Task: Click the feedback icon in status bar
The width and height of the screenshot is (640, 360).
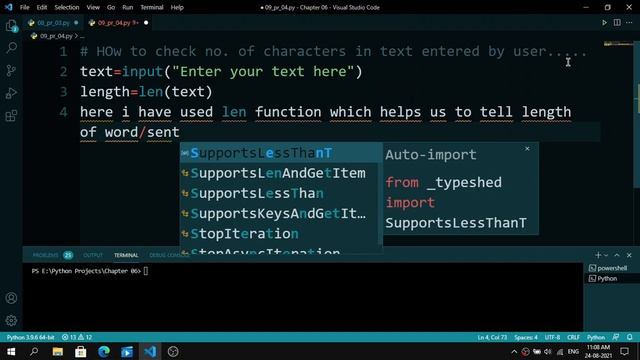Action: pyautogui.click(x=616, y=337)
